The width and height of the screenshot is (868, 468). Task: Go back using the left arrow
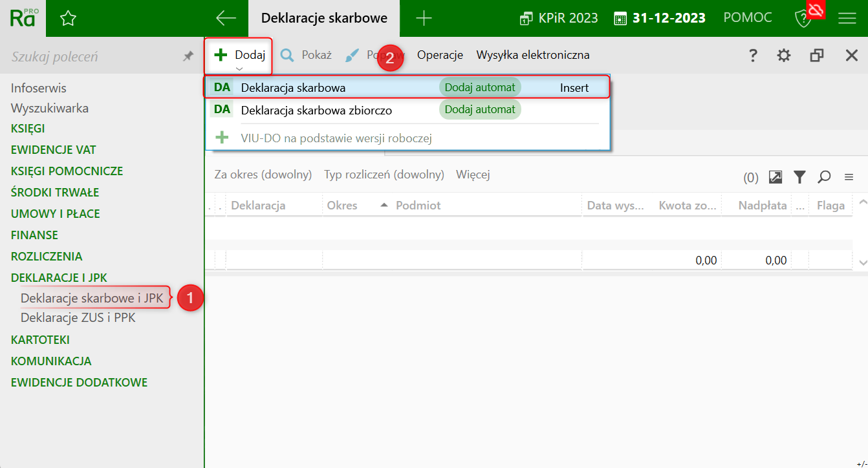coord(226,18)
